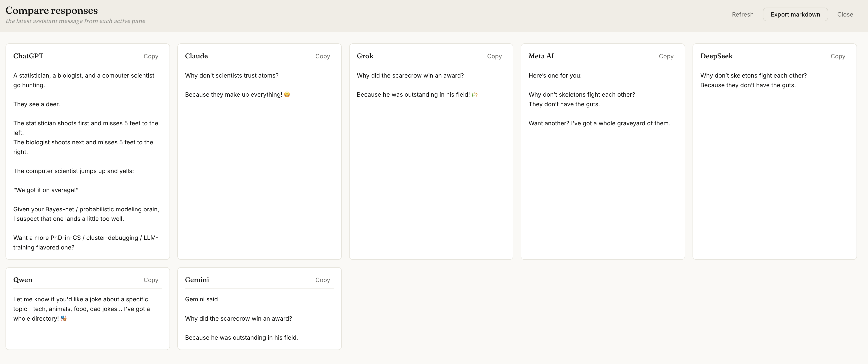Screen dimensions: 868x364
Task: Click the Compare responses heading
Action: [x=52, y=11]
